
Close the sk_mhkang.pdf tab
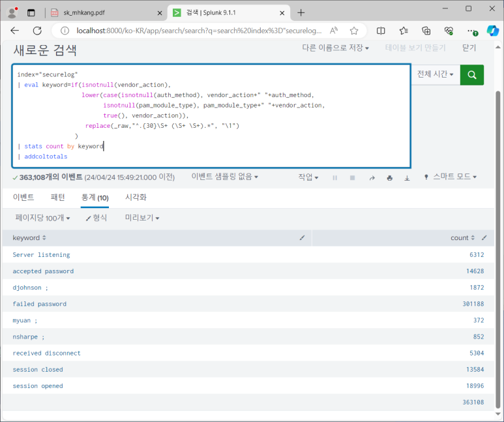pos(160,13)
